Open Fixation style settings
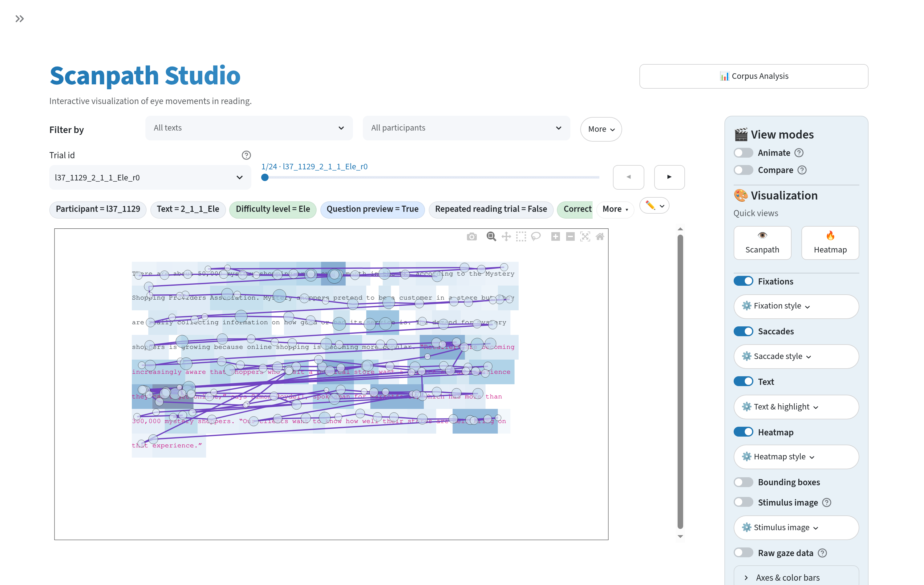Image resolution: width=924 pixels, height=585 pixels. [x=796, y=306]
